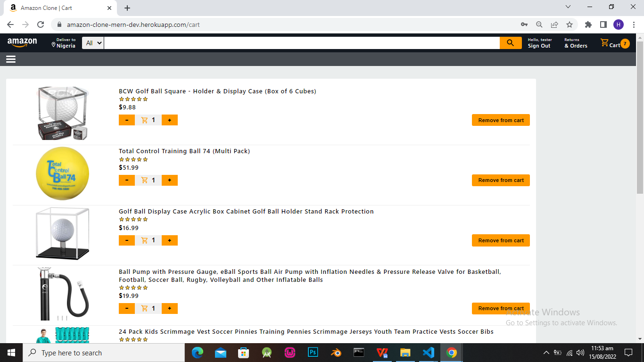
Task: Close the Amazon Clone | Cart tab
Action: [109, 8]
